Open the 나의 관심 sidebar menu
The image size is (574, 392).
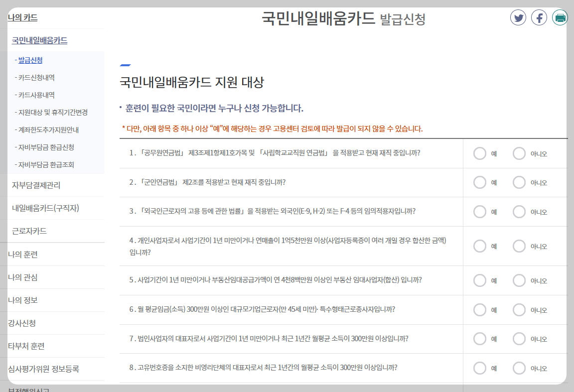coord(23,277)
